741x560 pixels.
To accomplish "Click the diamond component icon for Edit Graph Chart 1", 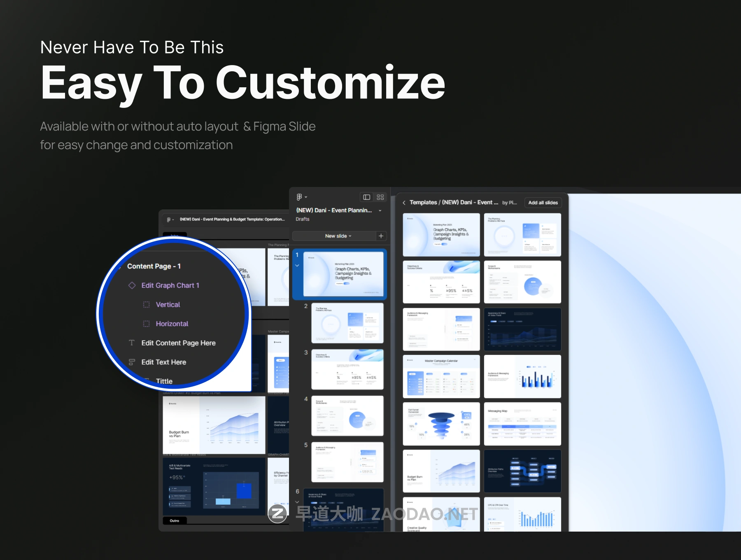I will coord(132,285).
